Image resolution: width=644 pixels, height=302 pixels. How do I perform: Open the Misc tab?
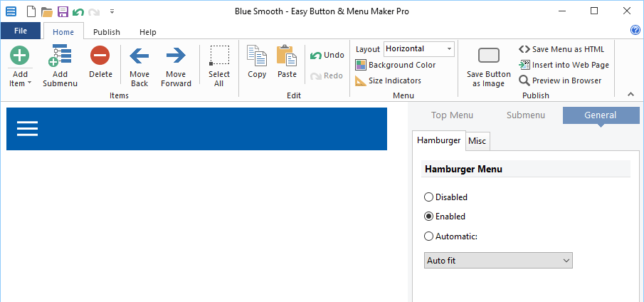tap(477, 141)
